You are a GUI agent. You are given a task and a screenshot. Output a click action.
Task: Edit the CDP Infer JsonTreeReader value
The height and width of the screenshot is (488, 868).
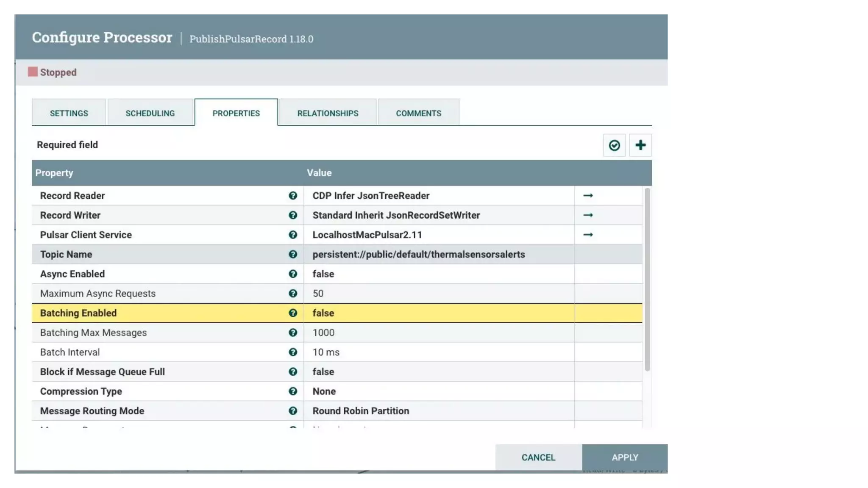tap(439, 196)
